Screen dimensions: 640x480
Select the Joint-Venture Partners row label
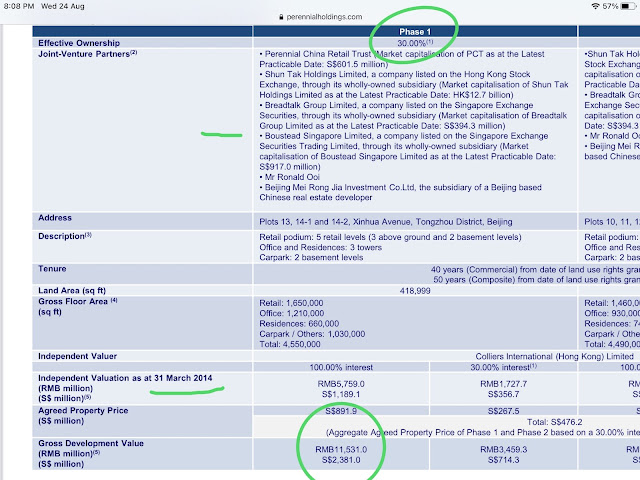88,53
